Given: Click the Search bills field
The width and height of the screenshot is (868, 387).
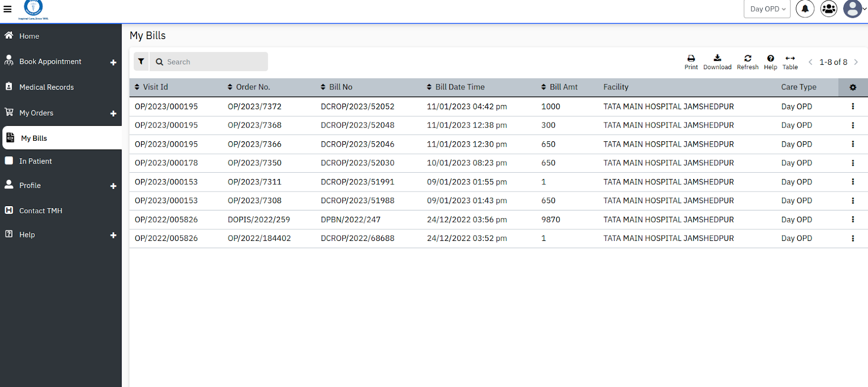Looking at the screenshot, I should click(213, 62).
